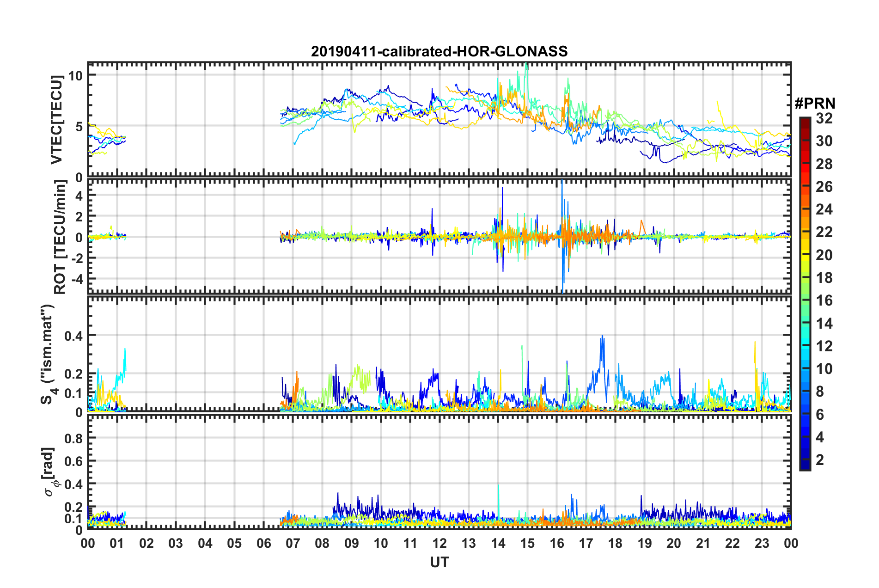Click the UT axis tick label 13
The height and width of the screenshot is (588, 879).
469,543
